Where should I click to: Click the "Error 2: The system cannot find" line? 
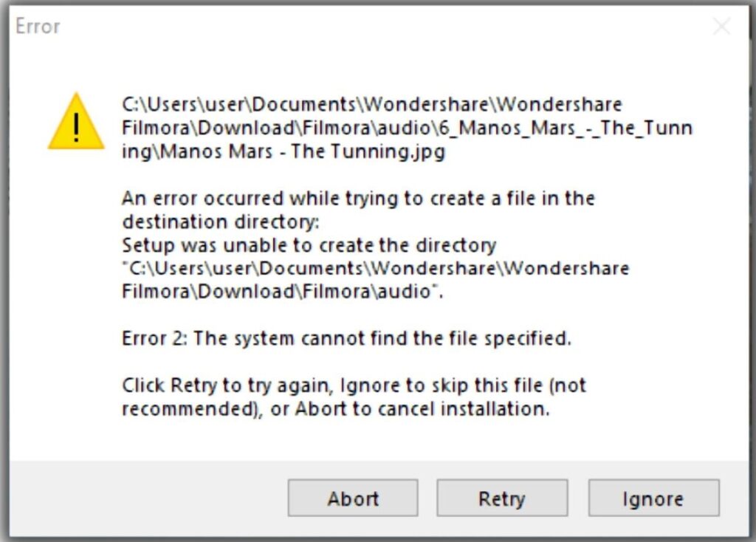point(346,339)
